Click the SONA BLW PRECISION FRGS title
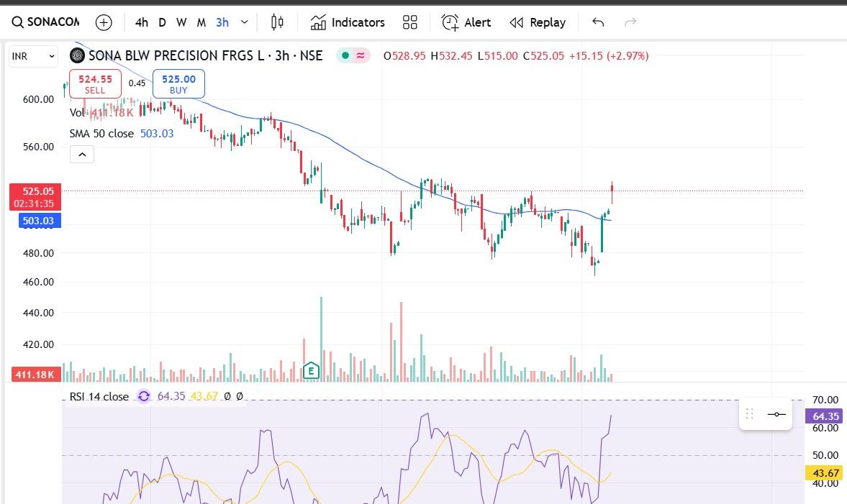847x504 pixels. click(x=205, y=55)
